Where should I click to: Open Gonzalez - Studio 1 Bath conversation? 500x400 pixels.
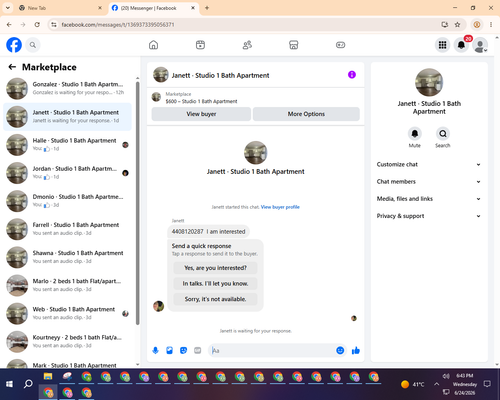pyautogui.click(x=67, y=88)
